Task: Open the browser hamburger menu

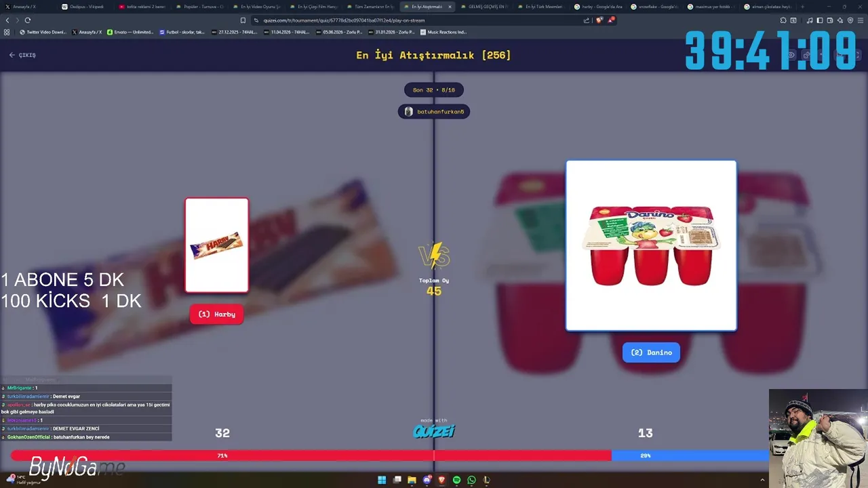Action: pyautogui.click(x=861, y=20)
